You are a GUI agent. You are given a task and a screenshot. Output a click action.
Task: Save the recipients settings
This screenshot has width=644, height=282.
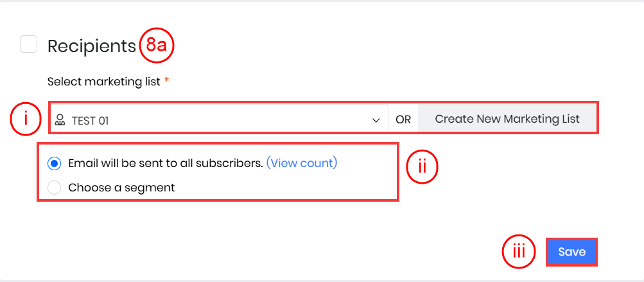(x=571, y=252)
